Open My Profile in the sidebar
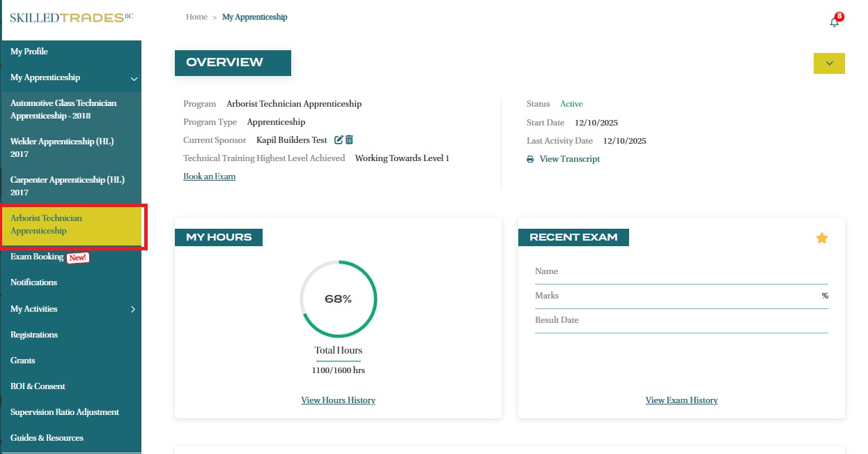This screenshot has height=454, width=868. coord(29,52)
